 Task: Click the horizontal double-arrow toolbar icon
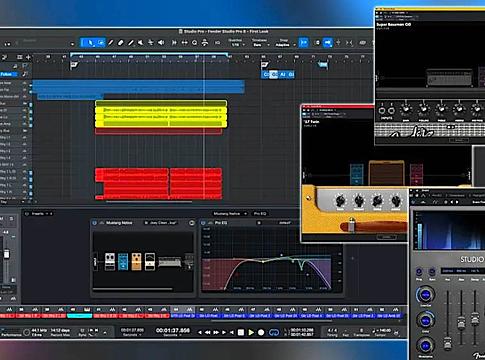pyautogui.click(x=184, y=43)
